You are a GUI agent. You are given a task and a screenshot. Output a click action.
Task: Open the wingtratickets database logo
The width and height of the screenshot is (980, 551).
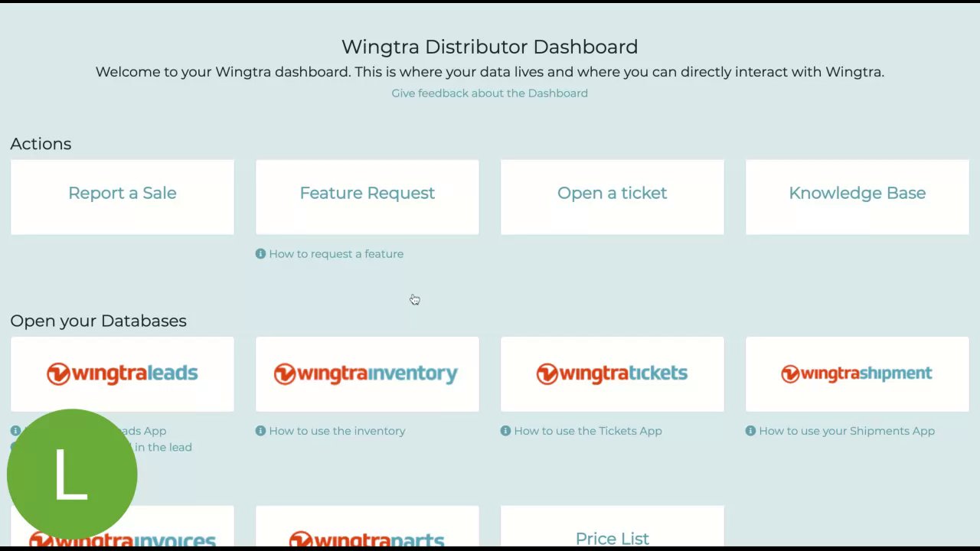click(612, 373)
